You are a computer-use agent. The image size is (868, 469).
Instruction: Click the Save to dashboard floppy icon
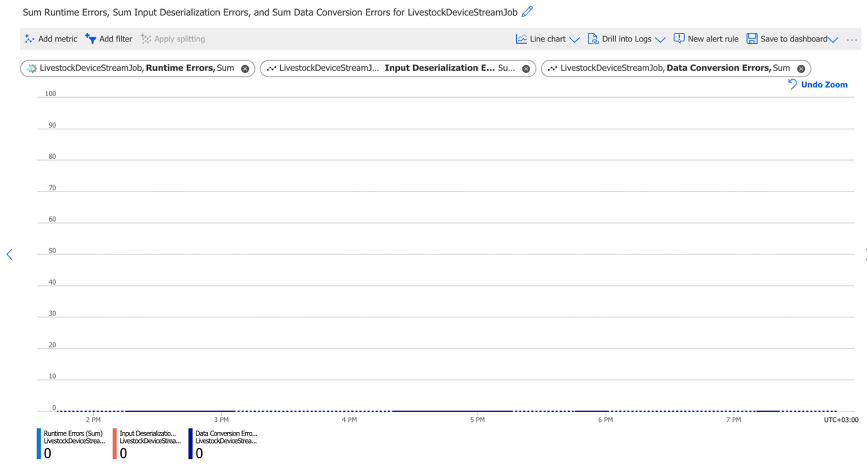point(752,39)
